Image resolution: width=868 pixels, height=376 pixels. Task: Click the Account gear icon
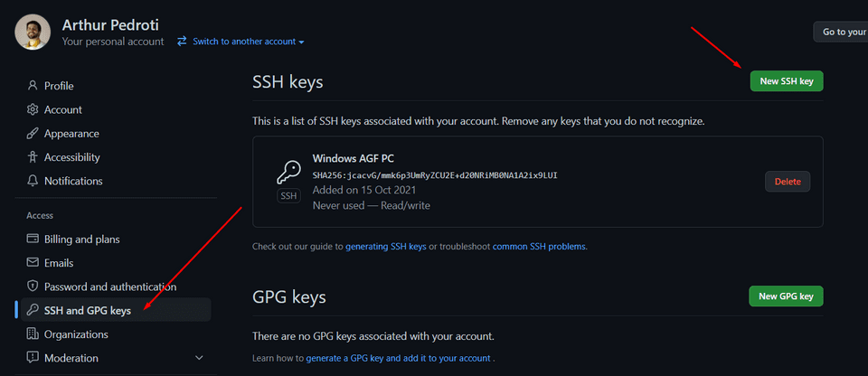pos(33,109)
